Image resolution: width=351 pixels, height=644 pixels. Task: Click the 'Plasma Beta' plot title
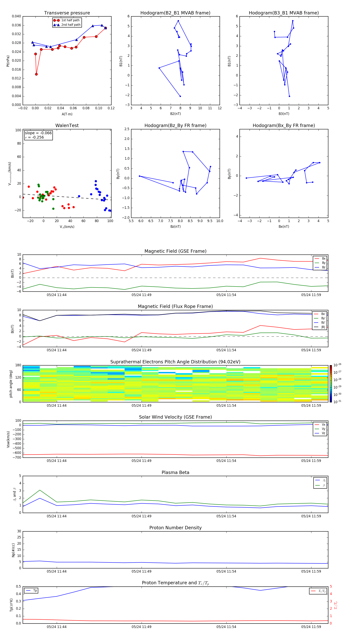point(175,473)
